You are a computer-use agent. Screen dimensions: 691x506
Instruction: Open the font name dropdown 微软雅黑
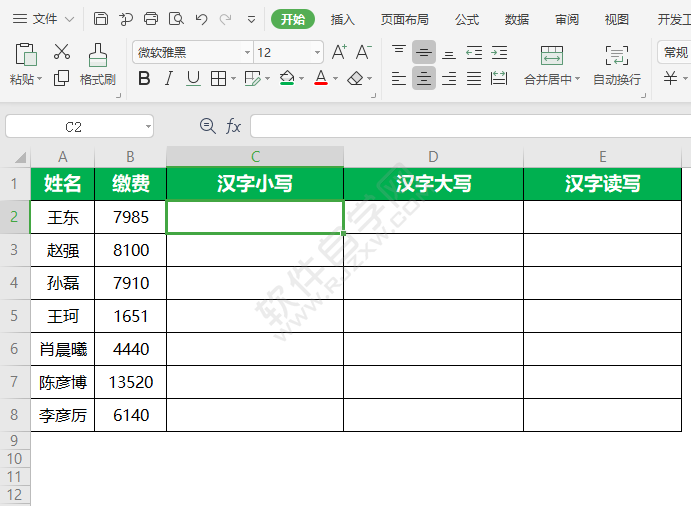coord(248,53)
